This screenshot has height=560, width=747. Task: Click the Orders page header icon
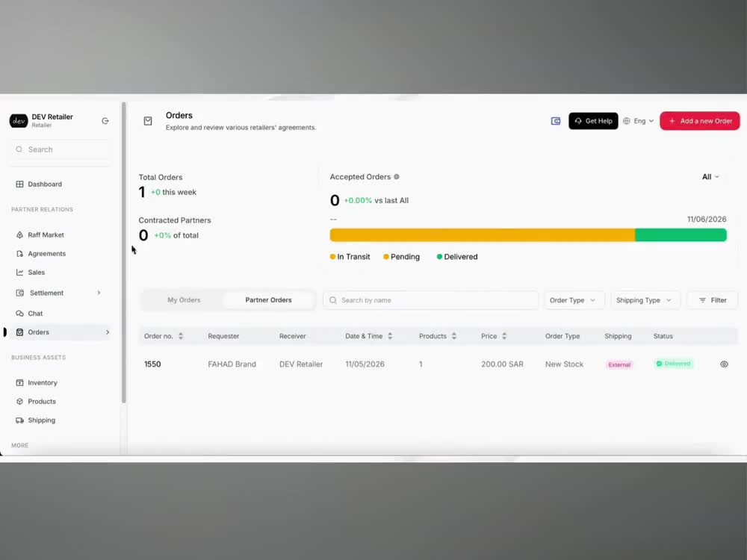pos(148,121)
